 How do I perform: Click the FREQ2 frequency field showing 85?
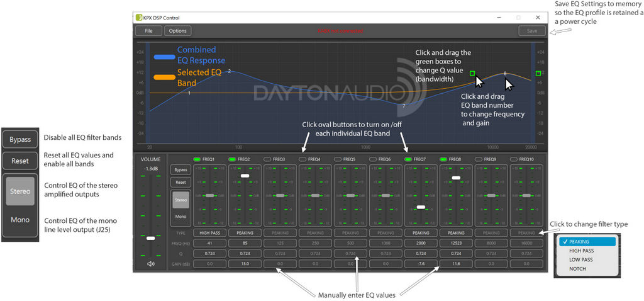click(245, 243)
